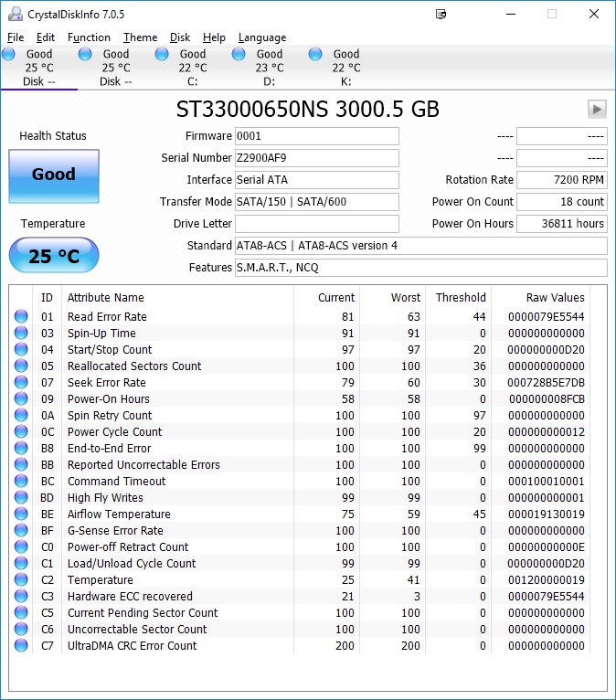
Task: Click the status orb for Power-On Hours
Action: (21, 398)
